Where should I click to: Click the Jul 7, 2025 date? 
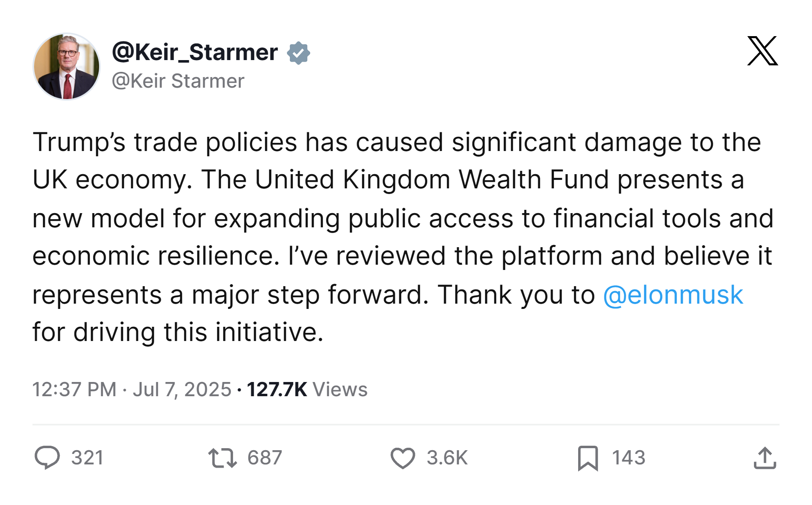(182, 389)
